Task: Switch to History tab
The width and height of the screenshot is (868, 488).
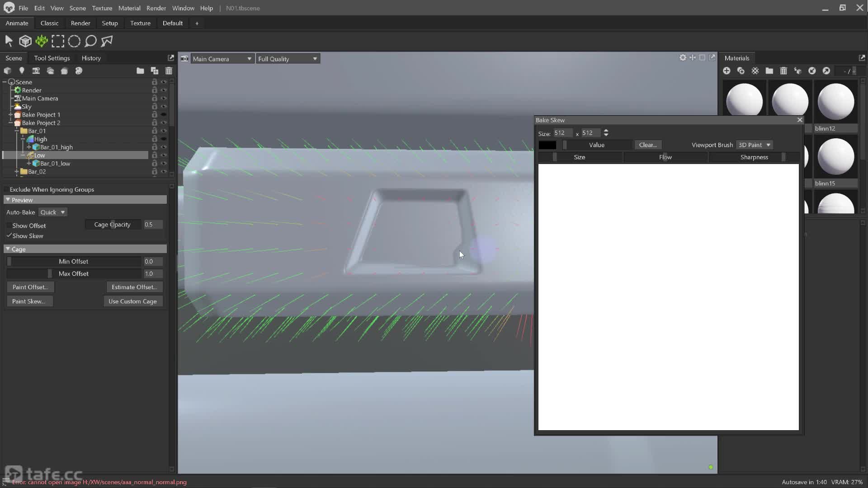Action: click(x=91, y=58)
